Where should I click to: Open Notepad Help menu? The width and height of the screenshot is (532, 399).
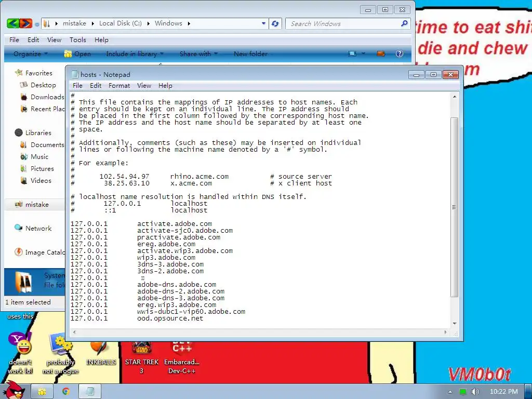click(x=165, y=86)
